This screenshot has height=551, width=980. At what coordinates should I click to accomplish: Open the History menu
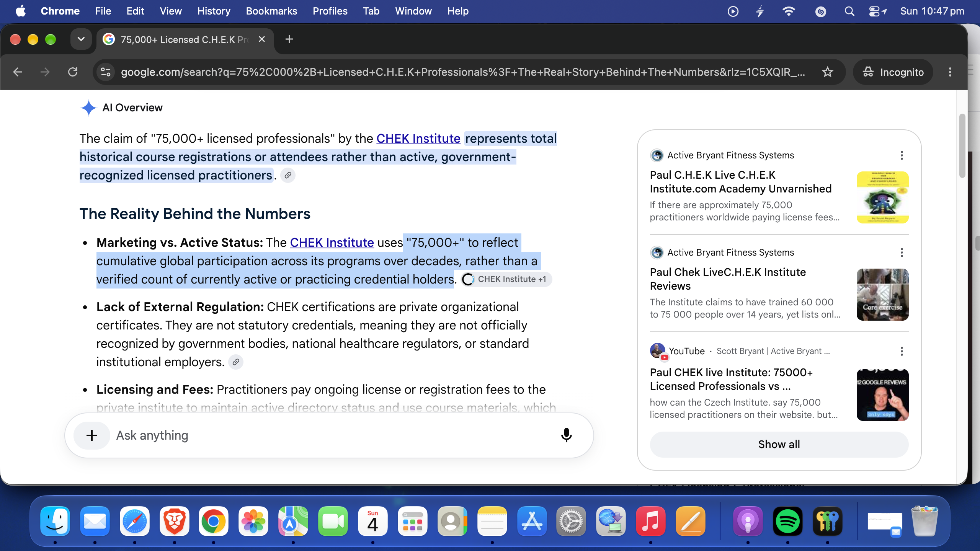click(x=214, y=11)
